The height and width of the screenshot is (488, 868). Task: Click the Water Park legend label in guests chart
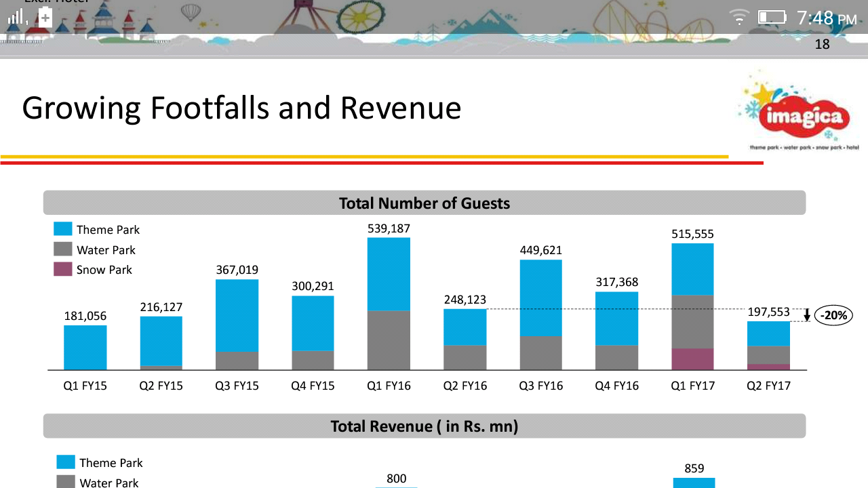point(106,250)
